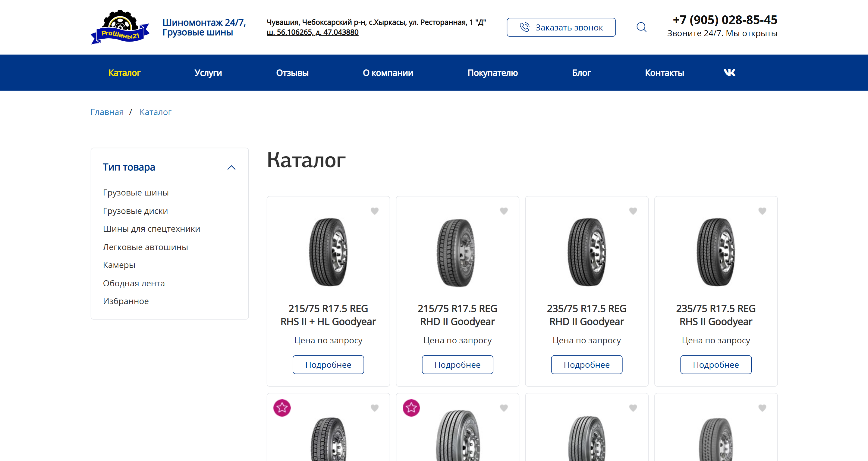Screen dimensions: 868x461
Task: Select the Легковые автошины category
Action: pyautogui.click(x=145, y=247)
